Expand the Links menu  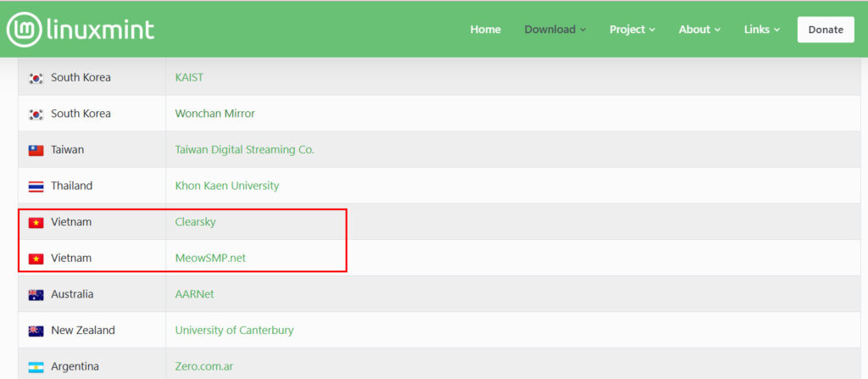point(762,30)
